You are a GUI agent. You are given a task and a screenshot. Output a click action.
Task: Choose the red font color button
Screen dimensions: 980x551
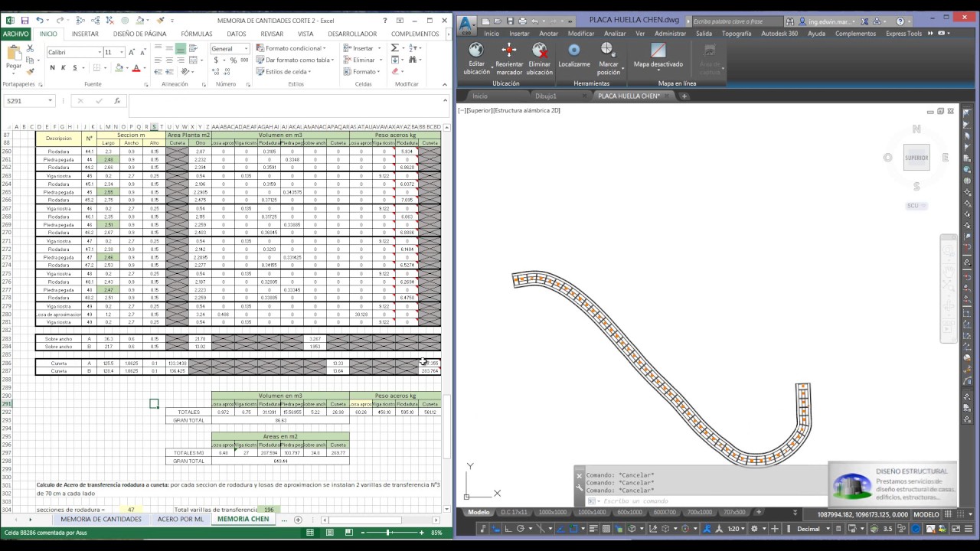point(136,68)
